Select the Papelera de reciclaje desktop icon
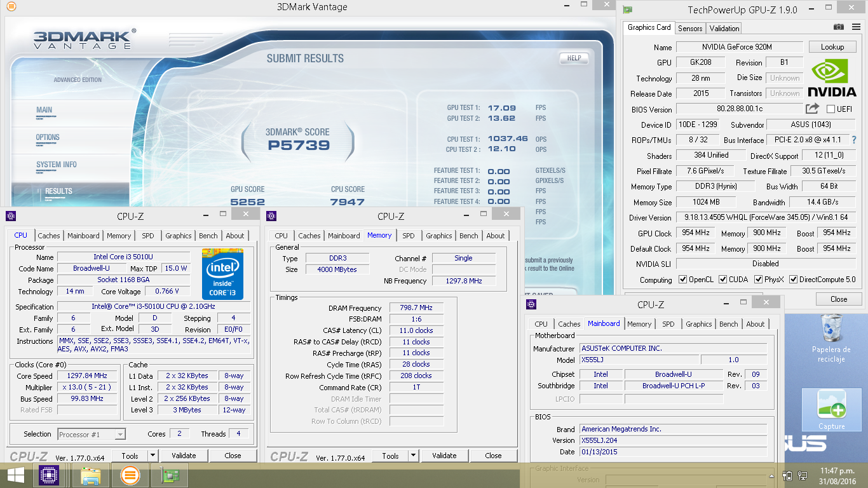The width and height of the screenshot is (868, 488). pyautogui.click(x=831, y=337)
